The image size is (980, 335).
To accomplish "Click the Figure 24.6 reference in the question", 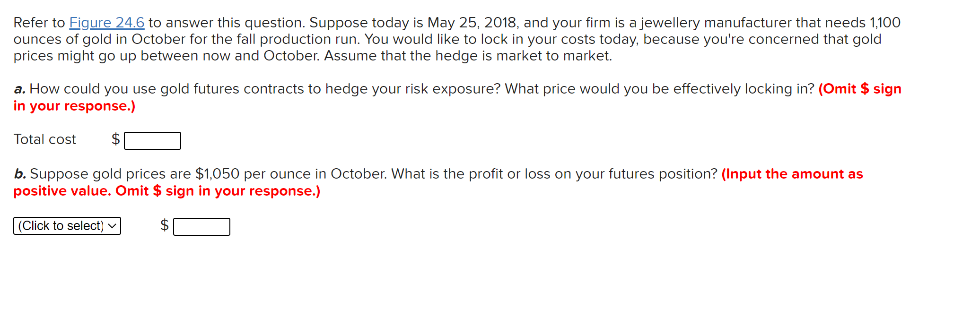I will [106, 22].
